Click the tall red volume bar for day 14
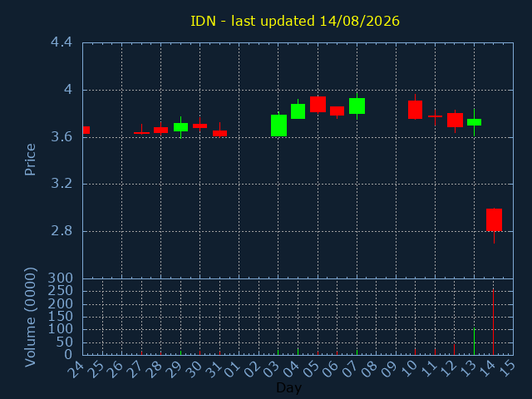Viewport: 532px width, 399px height. [x=493, y=322]
